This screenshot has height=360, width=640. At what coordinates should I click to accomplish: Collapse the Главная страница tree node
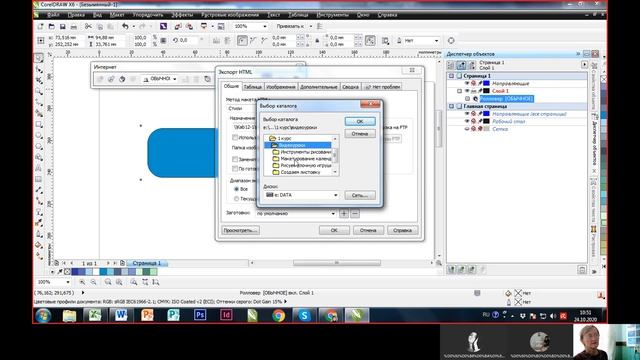pyautogui.click(x=451, y=107)
